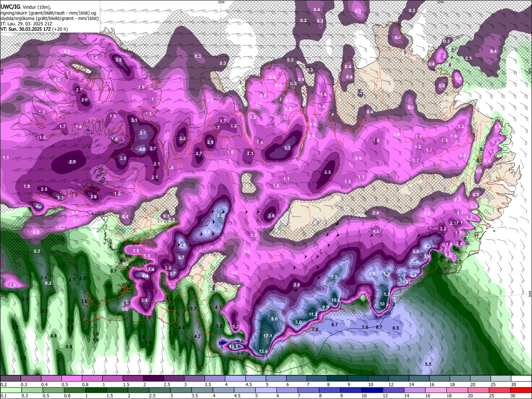
Task: Click the 3.1 snowfall value label
Action: pyautogui.click(x=134, y=120)
